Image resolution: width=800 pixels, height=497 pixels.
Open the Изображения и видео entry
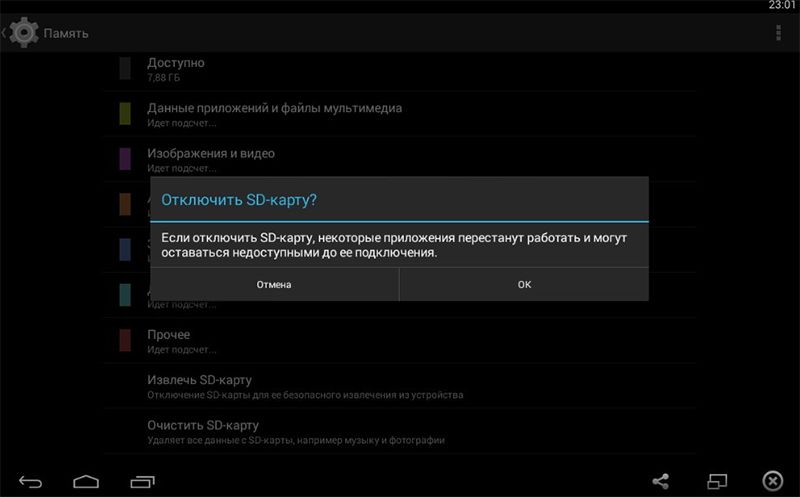tap(211, 159)
